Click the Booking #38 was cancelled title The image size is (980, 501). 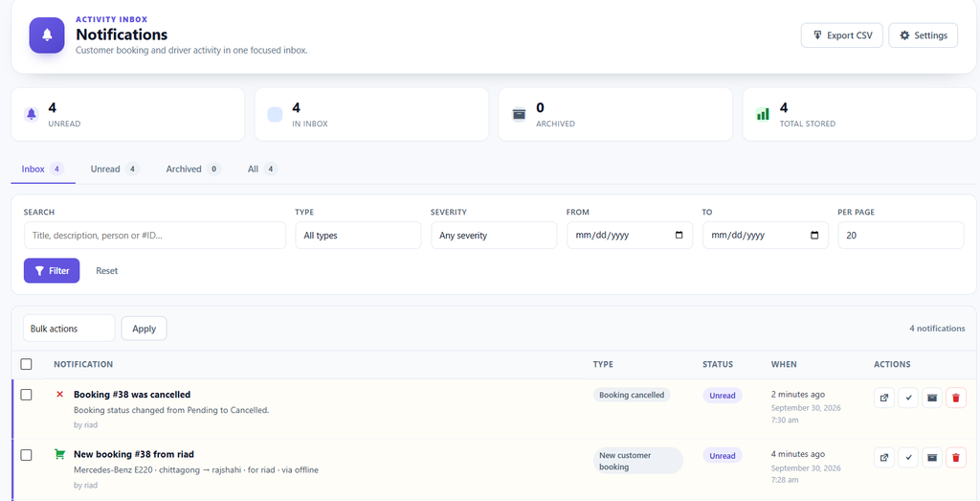tap(132, 395)
